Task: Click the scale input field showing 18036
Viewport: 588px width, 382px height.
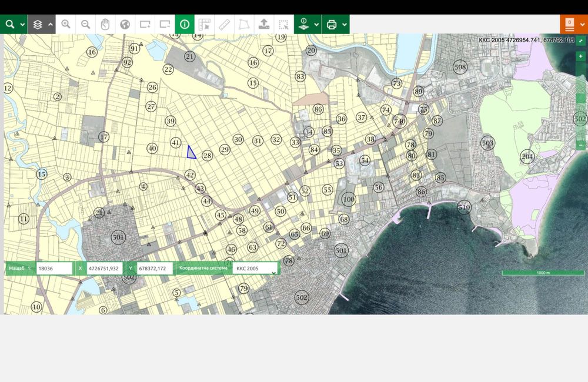Action: (x=54, y=269)
